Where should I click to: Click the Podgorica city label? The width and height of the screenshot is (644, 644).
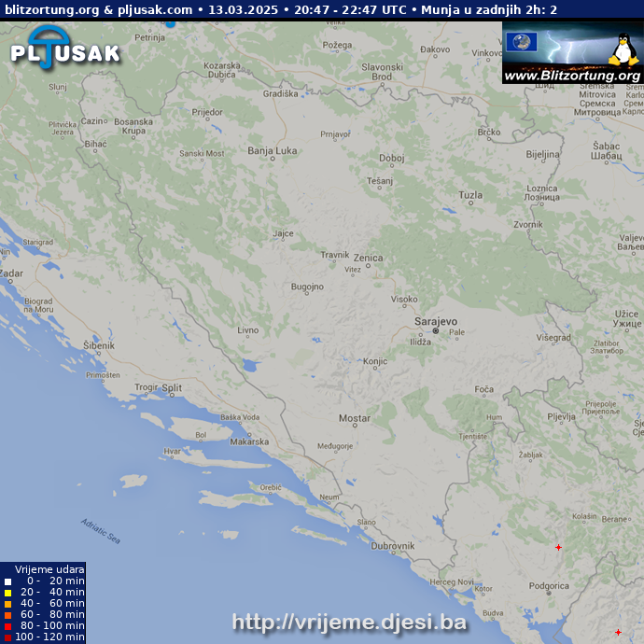(x=548, y=586)
